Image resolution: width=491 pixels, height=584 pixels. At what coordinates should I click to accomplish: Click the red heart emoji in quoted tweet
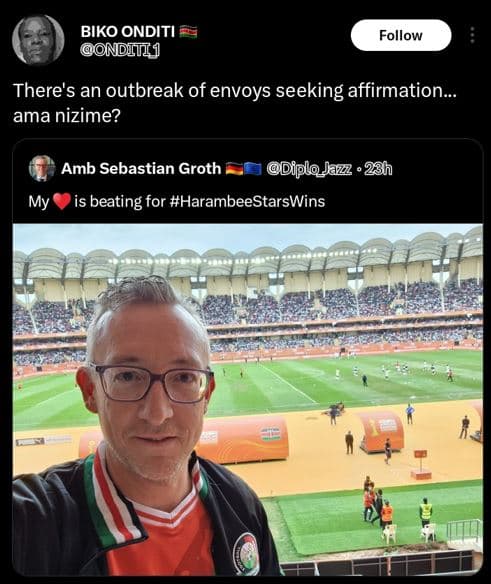pyautogui.click(x=62, y=201)
